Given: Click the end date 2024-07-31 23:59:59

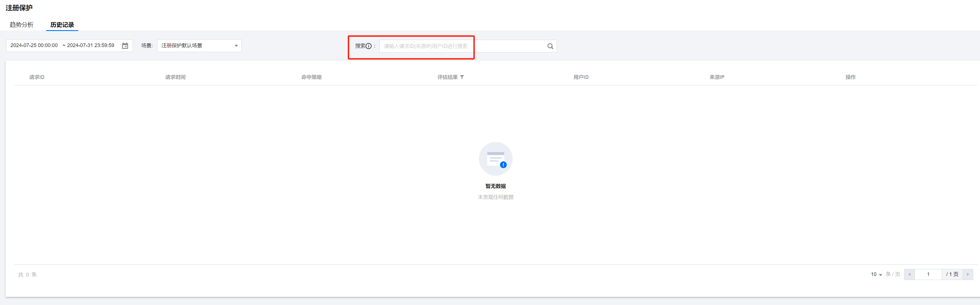Looking at the screenshot, I should pos(90,46).
